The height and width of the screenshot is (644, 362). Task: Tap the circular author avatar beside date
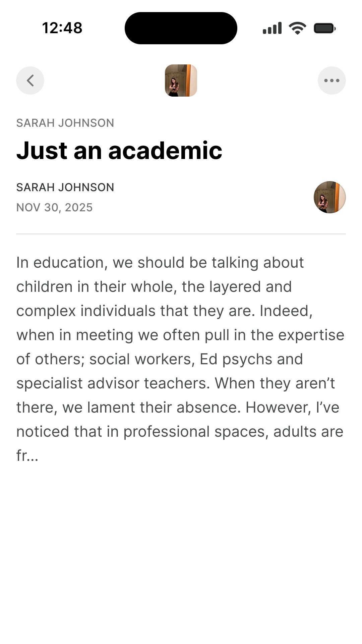(329, 197)
